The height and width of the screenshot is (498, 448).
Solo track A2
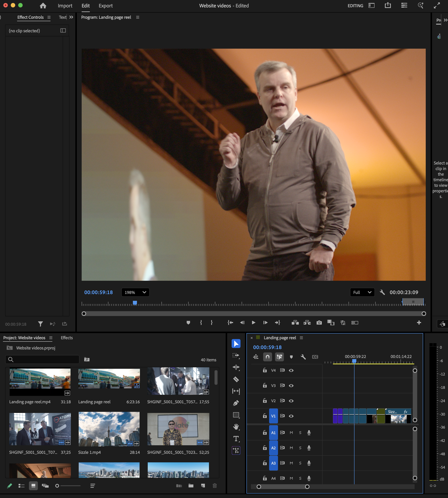(x=300, y=448)
